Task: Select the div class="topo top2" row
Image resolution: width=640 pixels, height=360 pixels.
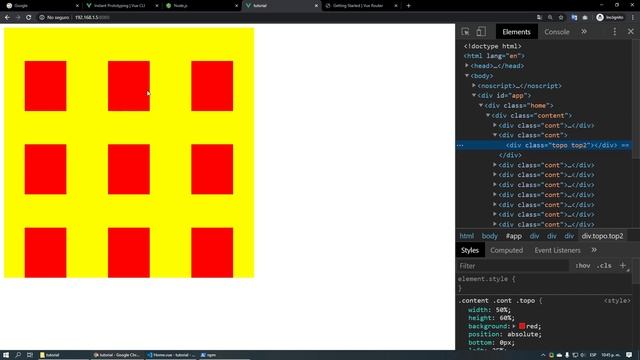Action: pos(544,145)
